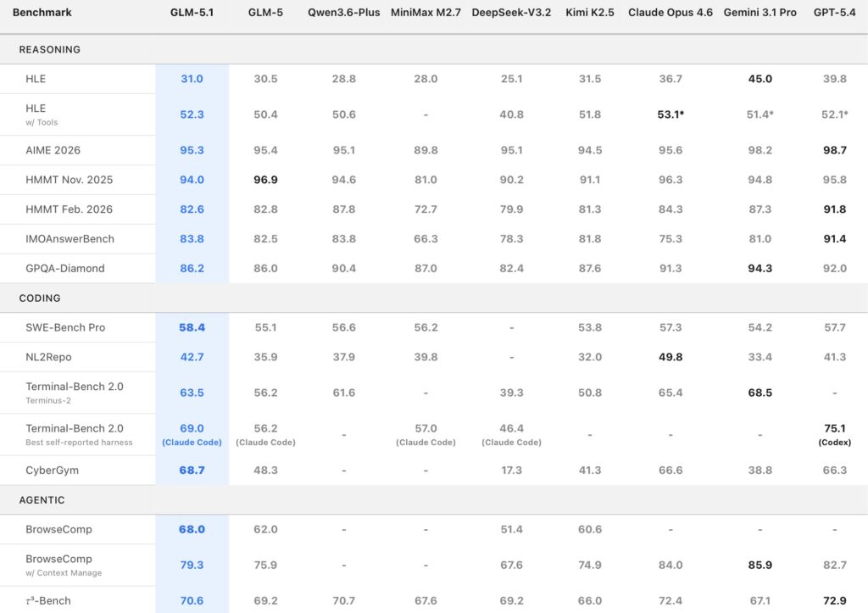
Task: Click the IMOAnswerBench row label
Action: [x=70, y=239]
